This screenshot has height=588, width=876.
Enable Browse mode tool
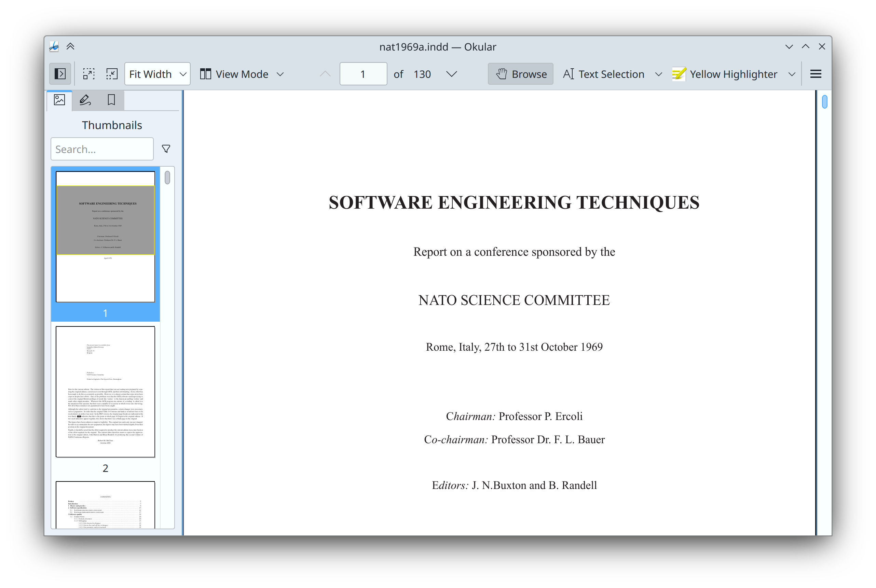(x=520, y=74)
